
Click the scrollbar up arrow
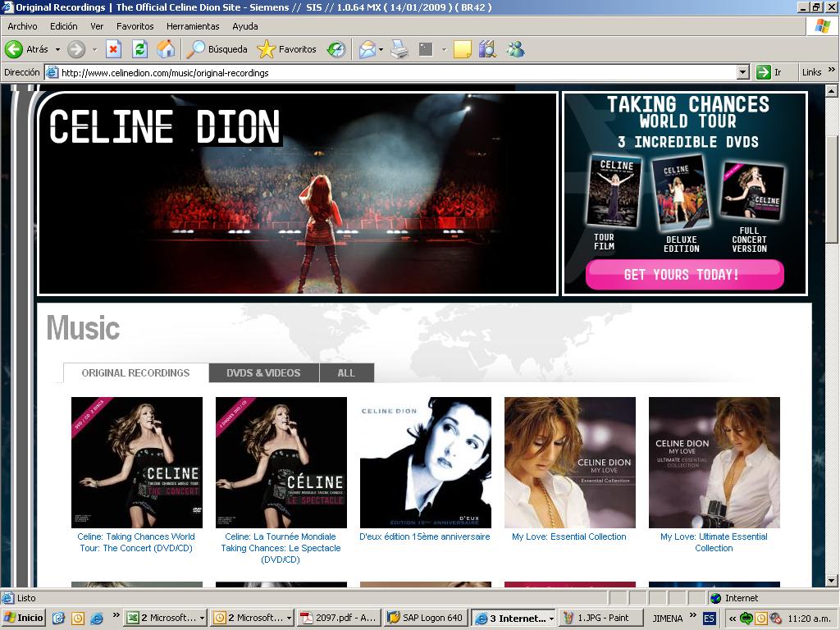coord(832,91)
